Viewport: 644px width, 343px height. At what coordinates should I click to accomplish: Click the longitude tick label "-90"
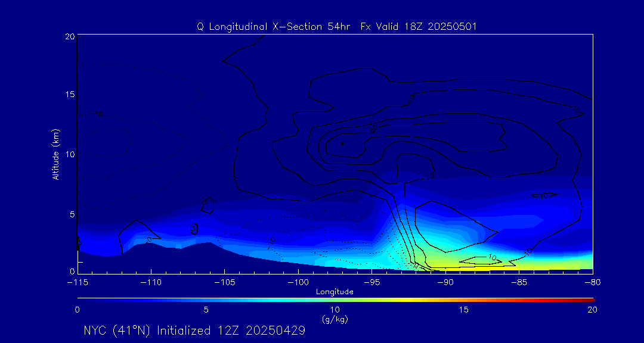[x=445, y=283]
